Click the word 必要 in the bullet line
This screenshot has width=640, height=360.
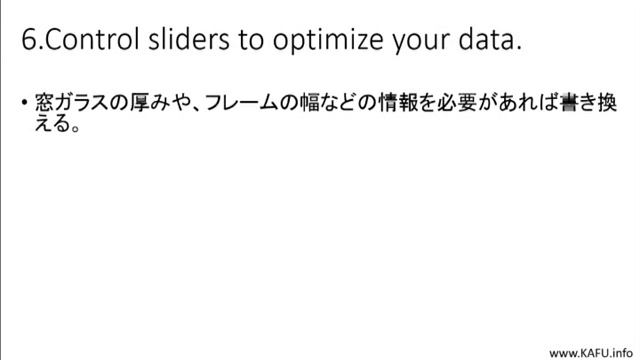click(x=457, y=102)
